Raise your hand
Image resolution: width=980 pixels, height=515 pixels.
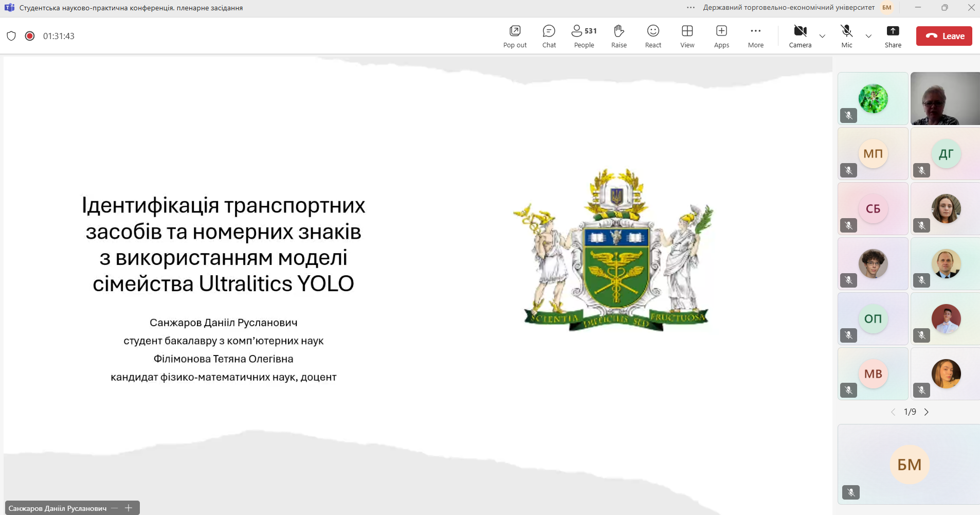click(x=619, y=36)
